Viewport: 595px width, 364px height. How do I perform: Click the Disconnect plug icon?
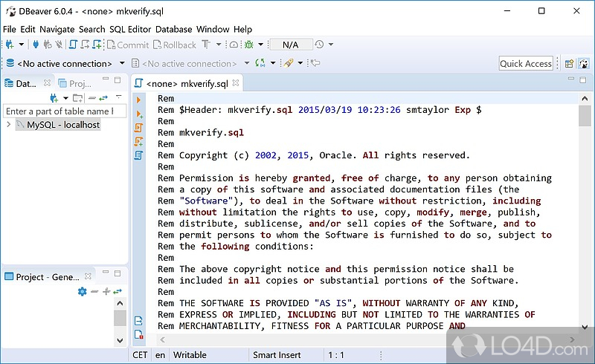59,45
